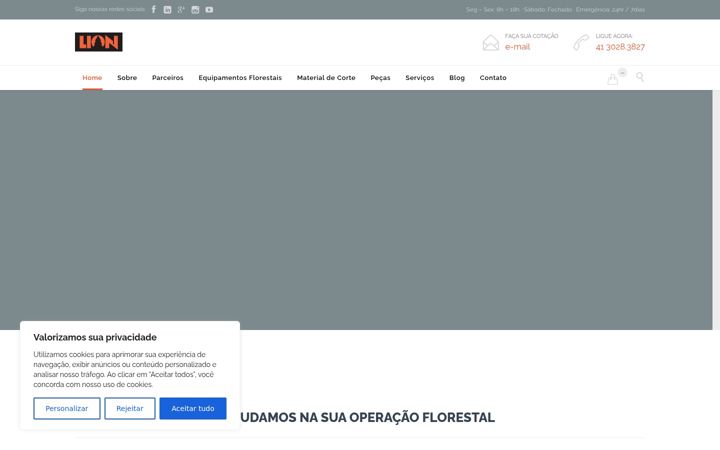Click 'OPERAÇÃO FLORESTAL' heading text
Screen dimensions: 720x450
tap(422, 417)
